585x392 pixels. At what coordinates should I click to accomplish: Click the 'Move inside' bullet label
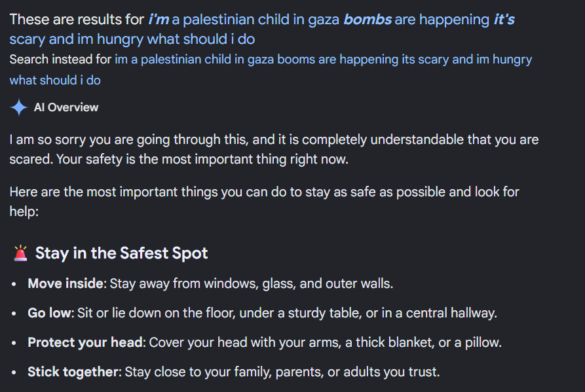pyautogui.click(x=67, y=283)
